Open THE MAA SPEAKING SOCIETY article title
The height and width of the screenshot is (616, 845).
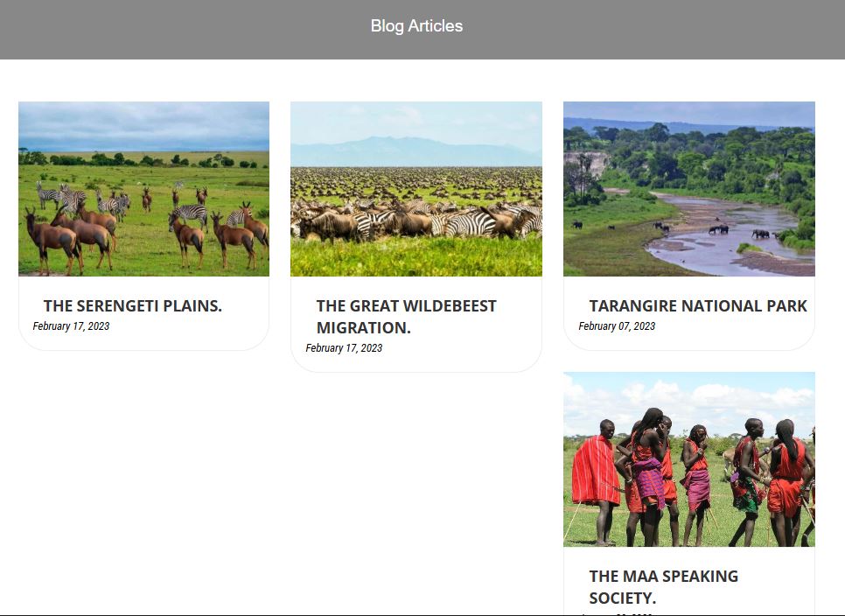click(x=663, y=586)
